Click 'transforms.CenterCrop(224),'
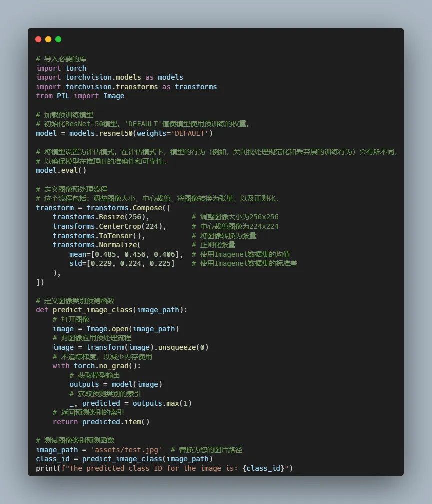This screenshot has height=504, width=432. pyautogui.click(x=109, y=226)
